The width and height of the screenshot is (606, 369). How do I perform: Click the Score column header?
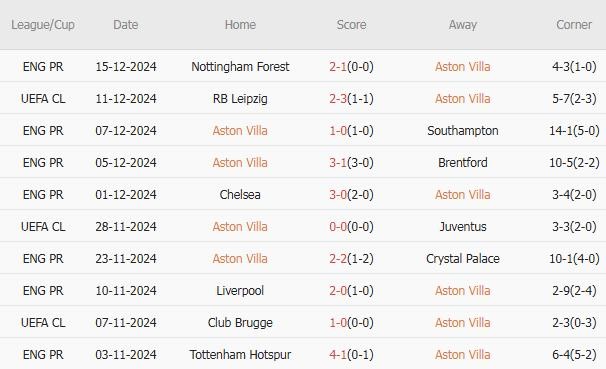[x=351, y=25]
